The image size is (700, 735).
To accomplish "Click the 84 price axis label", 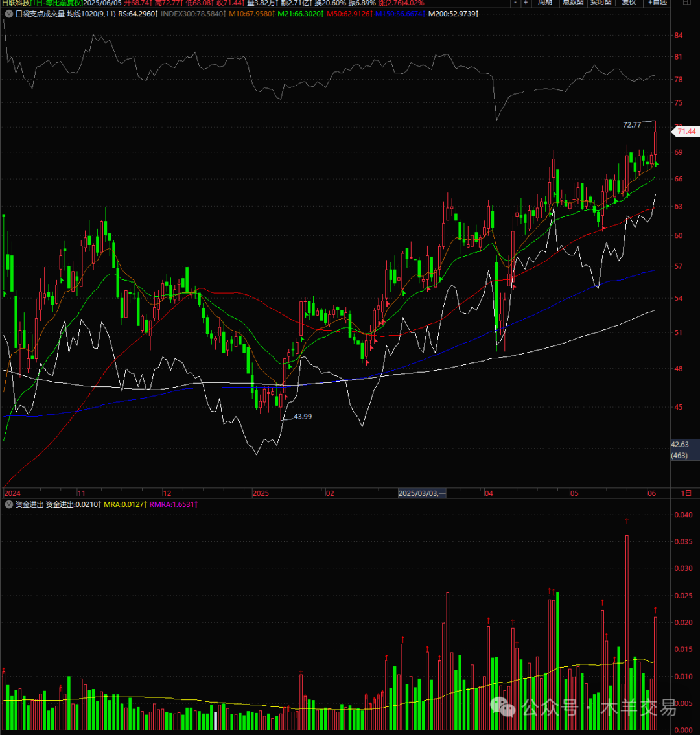I will click(678, 35).
